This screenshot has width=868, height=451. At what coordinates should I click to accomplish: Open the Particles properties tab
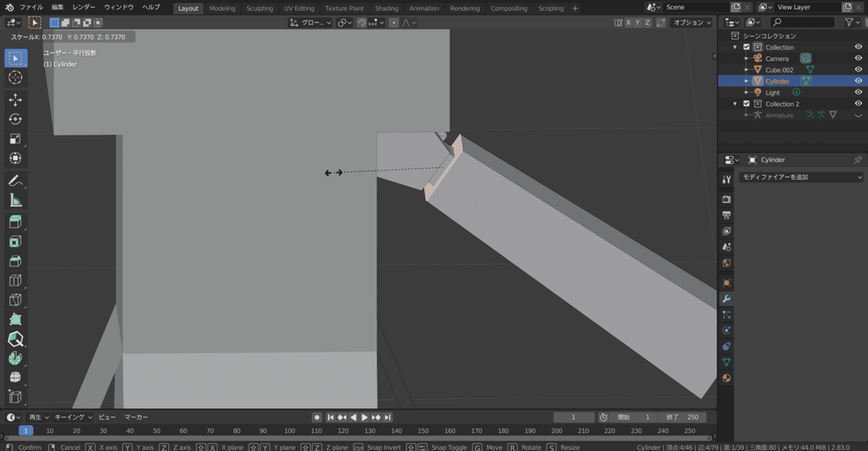pos(726,315)
